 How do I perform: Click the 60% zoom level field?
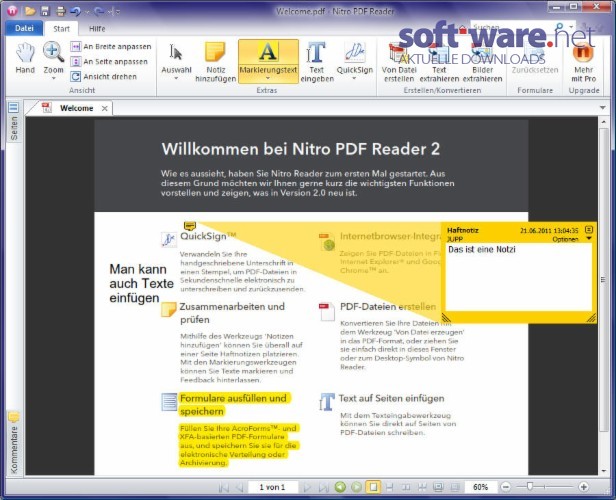click(480, 487)
